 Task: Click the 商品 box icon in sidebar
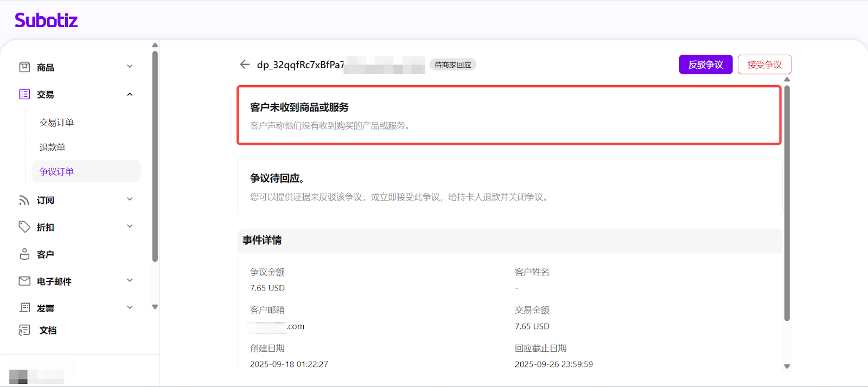point(24,67)
